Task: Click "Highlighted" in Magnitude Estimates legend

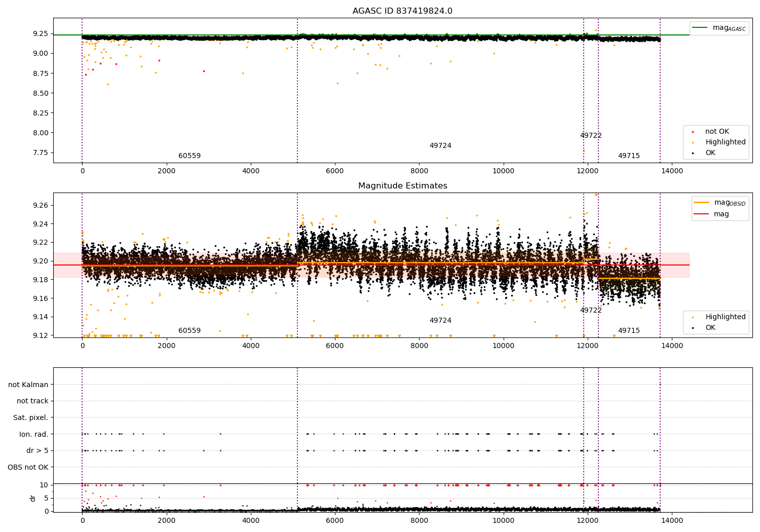Action: [x=725, y=317]
